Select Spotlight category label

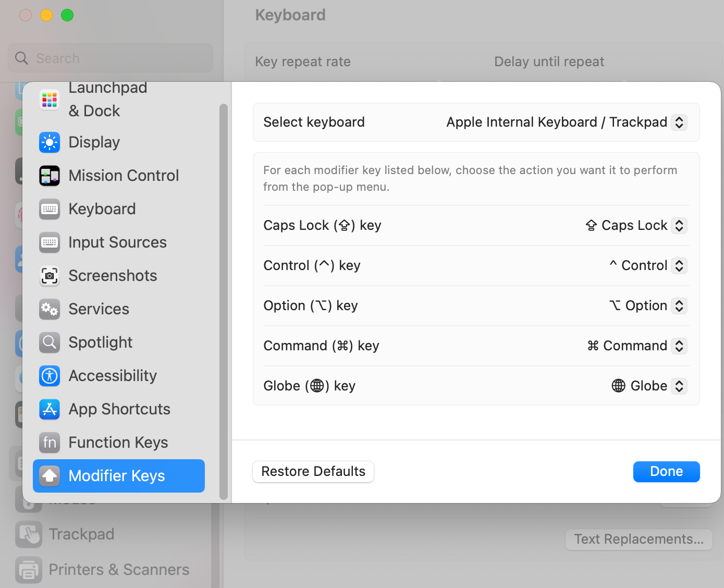101,342
